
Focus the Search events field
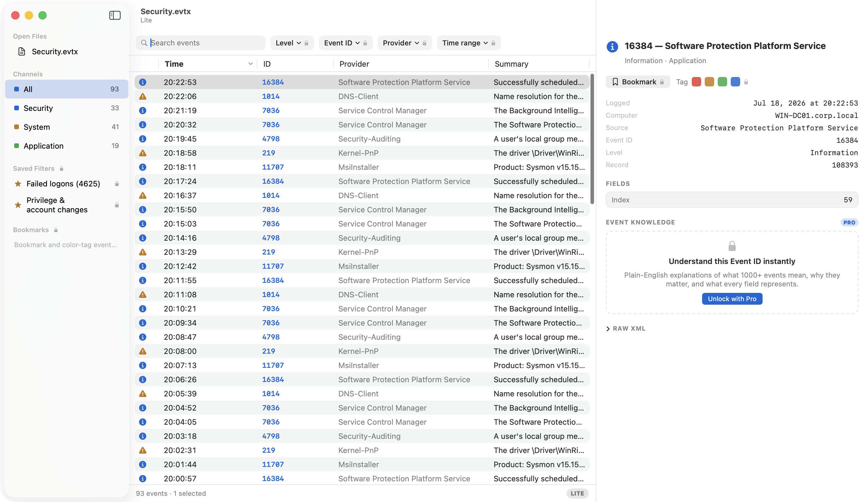point(200,43)
